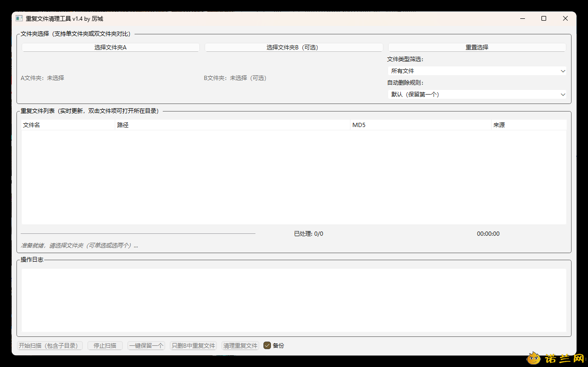Click the 一键保留一个 button
This screenshot has width=588, height=367.
(146, 346)
